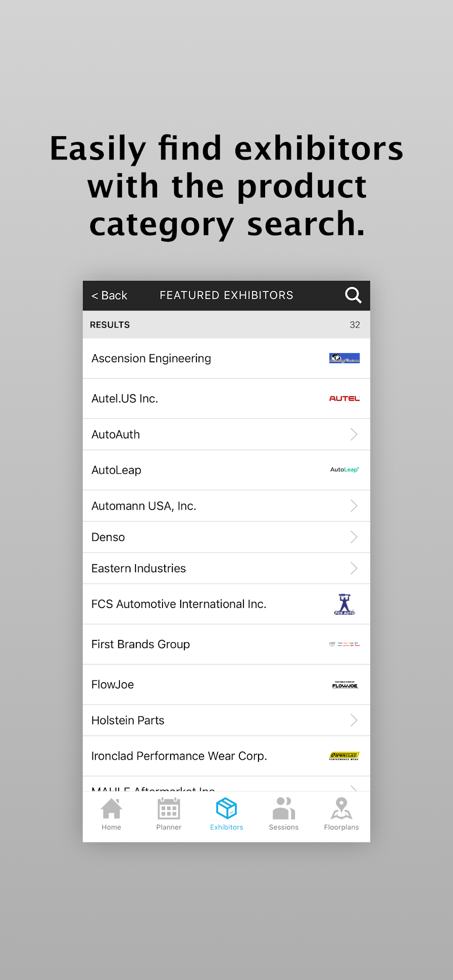Click the FCS Auto logo
This screenshot has height=980, width=453.
click(x=344, y=604)
